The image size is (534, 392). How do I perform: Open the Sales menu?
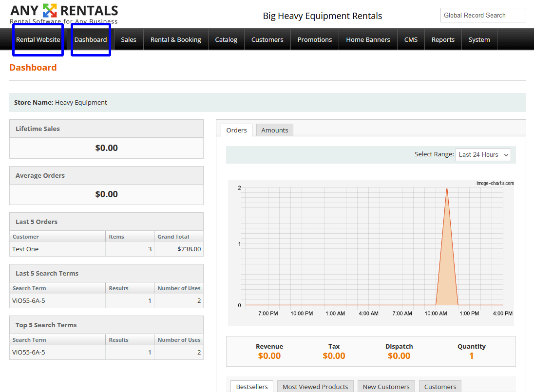(129, 39)
